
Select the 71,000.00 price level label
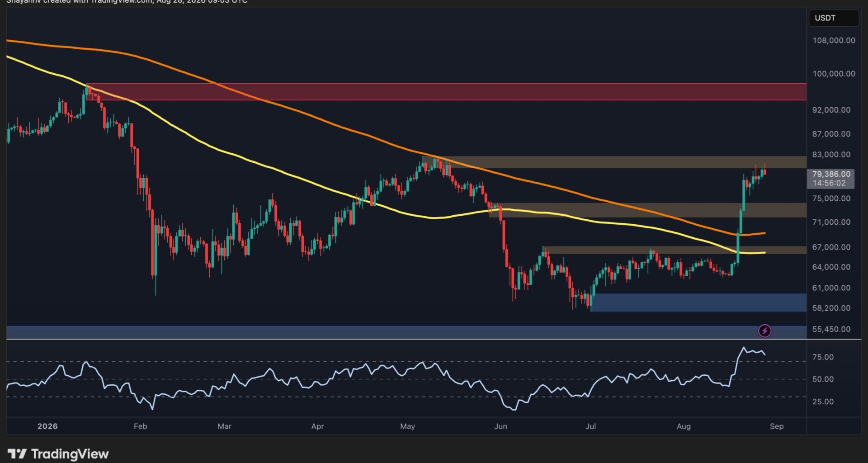[x=831, y=222]
